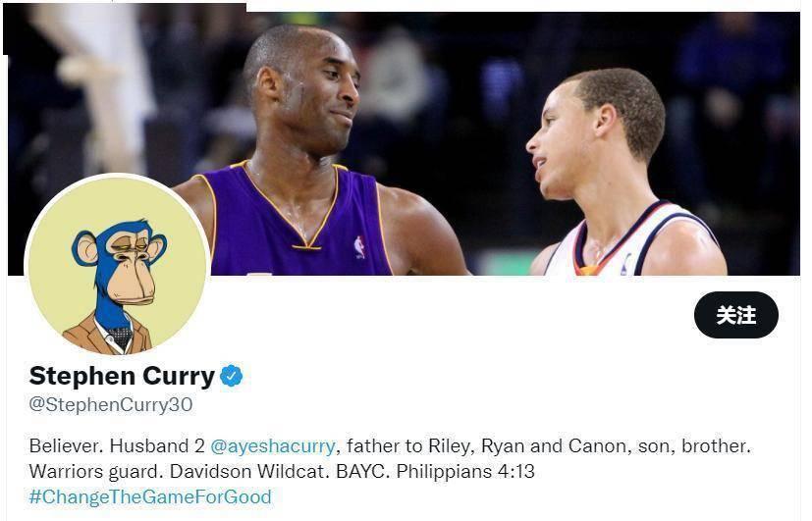Open the @ayeshacurry mention link

click(x=272, y=446)
